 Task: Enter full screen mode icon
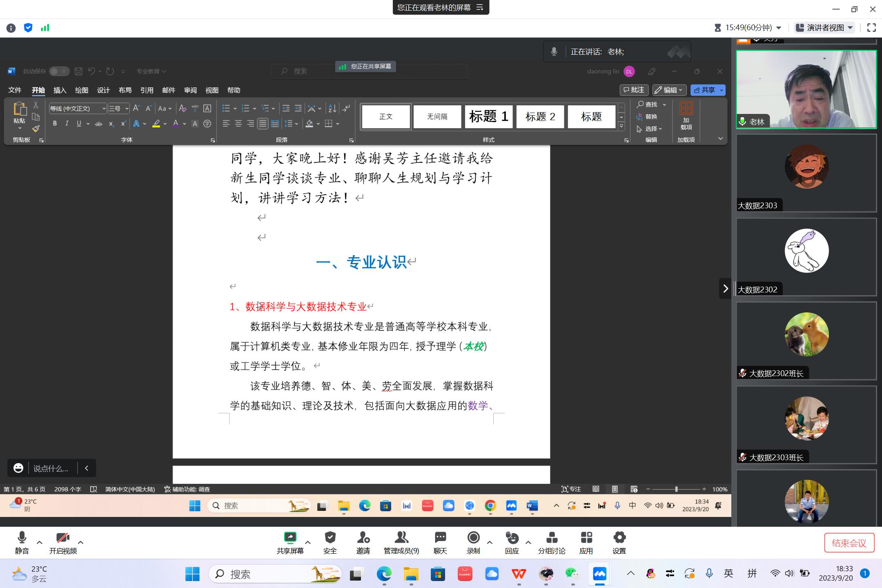click(x=871, y=27)
